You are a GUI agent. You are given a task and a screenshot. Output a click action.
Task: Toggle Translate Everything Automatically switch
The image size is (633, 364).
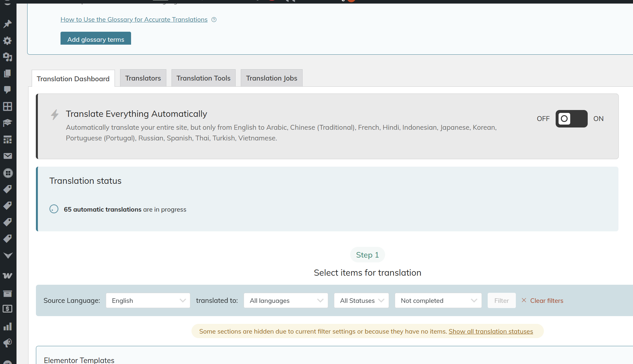tap(571, 119)
